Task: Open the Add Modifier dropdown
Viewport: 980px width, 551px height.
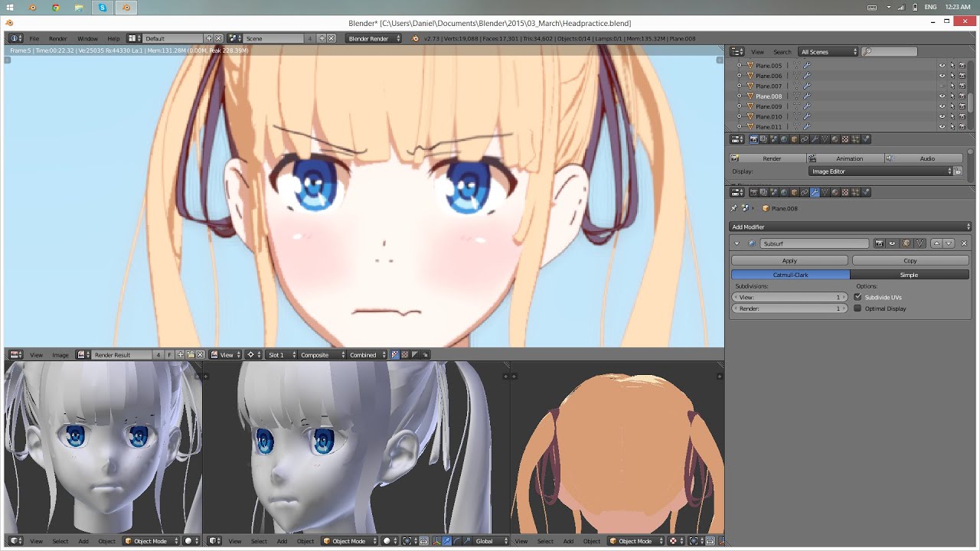Action: click(x=851, y=227)
